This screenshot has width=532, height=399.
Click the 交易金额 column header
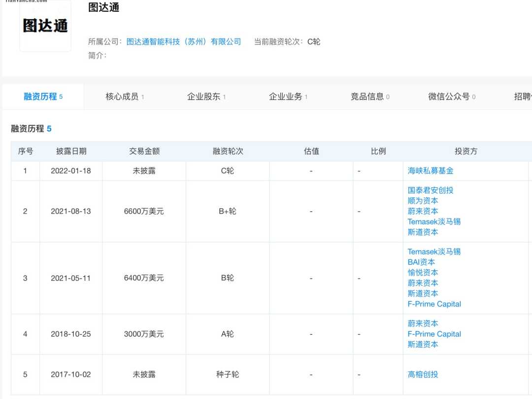click(144, 151)
